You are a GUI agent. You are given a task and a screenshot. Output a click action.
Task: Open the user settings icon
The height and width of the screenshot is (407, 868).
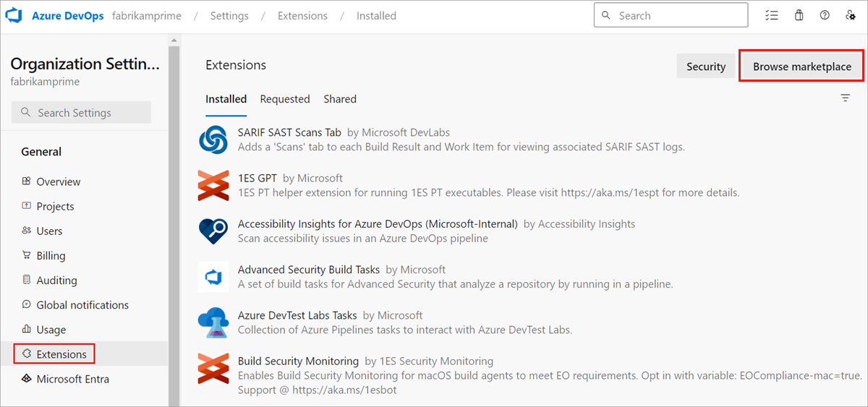click(x=851, y=15)
